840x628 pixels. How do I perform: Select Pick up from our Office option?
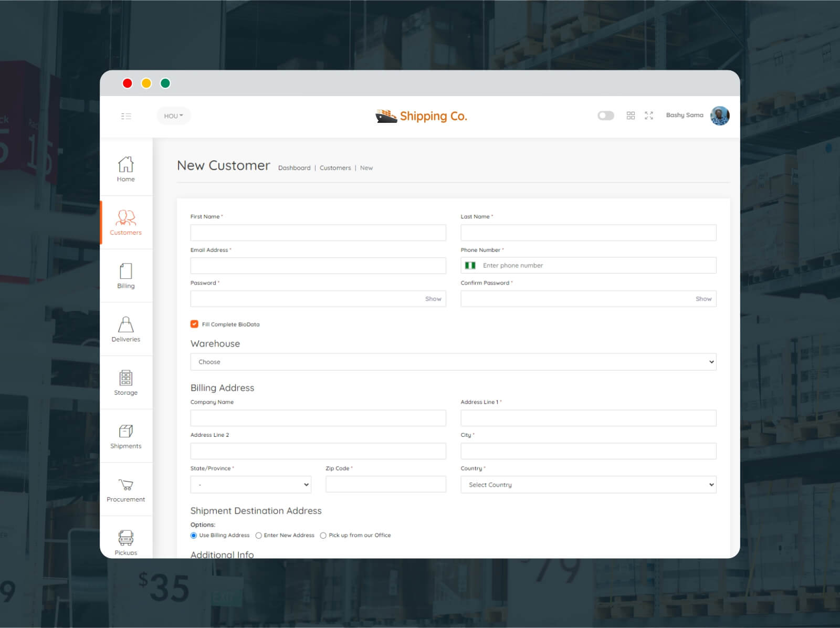pyautogui.click(x=323, y=536)
